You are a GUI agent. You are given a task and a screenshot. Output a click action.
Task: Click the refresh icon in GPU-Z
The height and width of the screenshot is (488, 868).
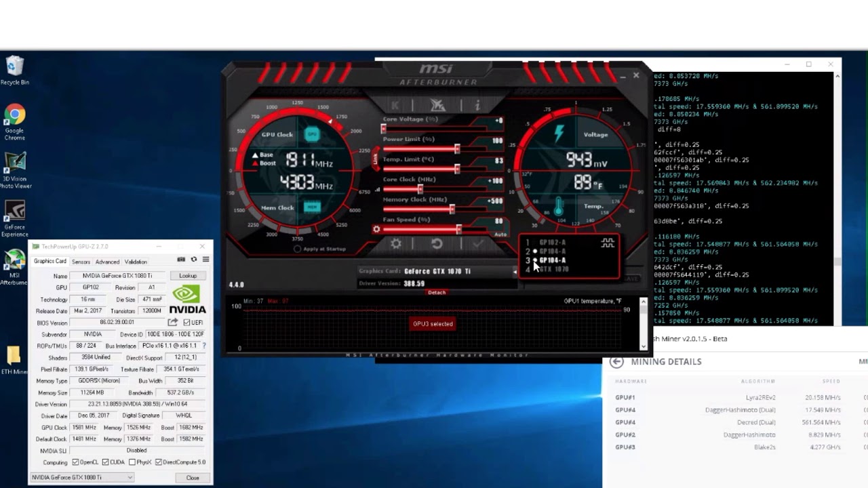tap(193, 260)
